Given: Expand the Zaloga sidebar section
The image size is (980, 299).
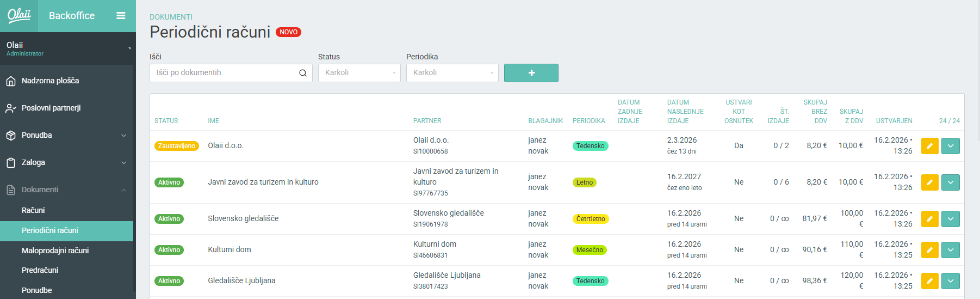Looking at the screenshot, I should [66, 162].
